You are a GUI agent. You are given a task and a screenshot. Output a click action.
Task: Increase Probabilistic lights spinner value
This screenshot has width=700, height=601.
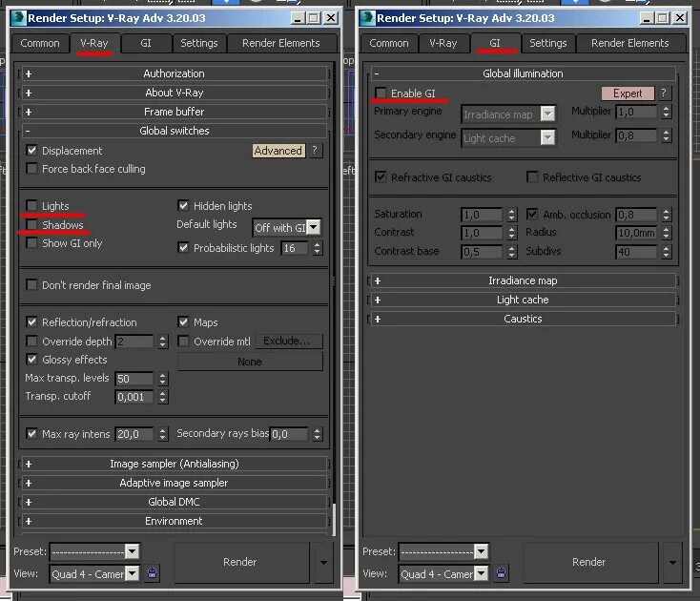point(317,244)
